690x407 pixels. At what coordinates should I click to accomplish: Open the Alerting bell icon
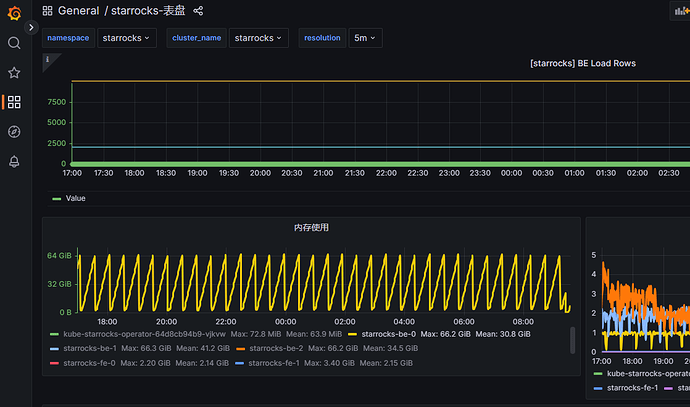[14, 161]
